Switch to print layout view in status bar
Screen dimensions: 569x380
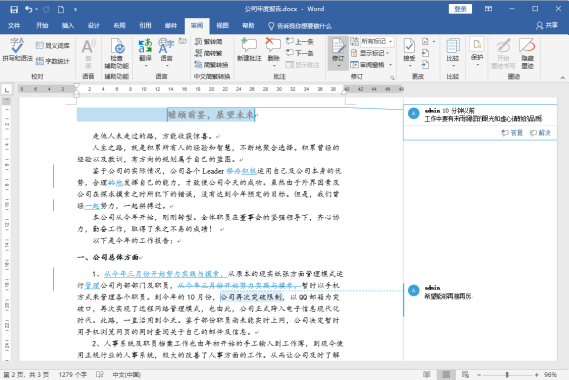446,375
